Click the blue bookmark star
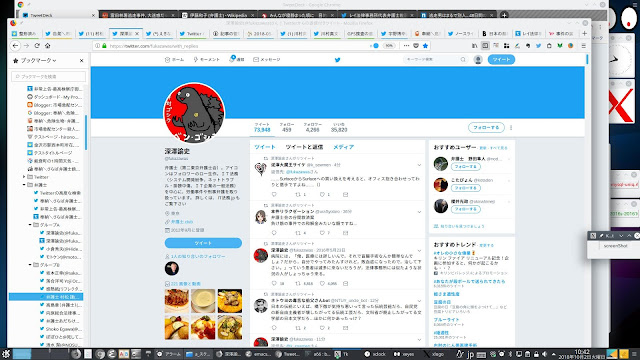The width and height of the screenshot is (640, 360). click(x=425, y=46)
